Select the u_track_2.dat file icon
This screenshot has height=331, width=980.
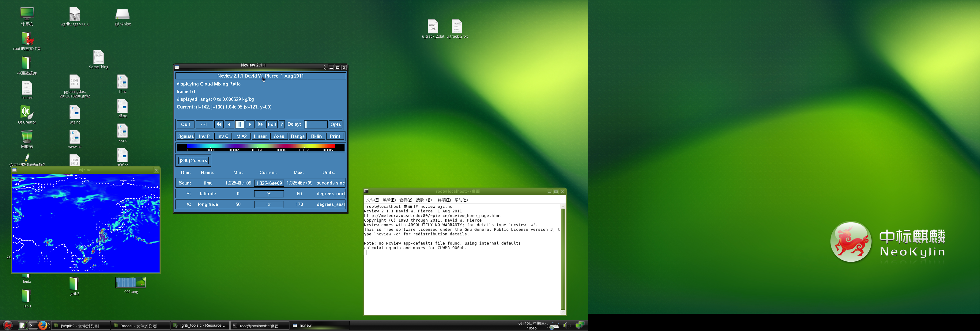pos(433,29)
